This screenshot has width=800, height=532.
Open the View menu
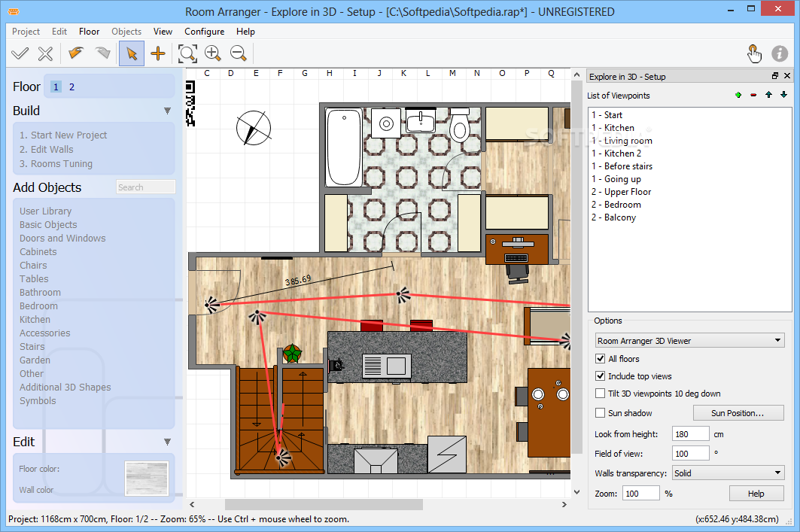tap(163, 31)
